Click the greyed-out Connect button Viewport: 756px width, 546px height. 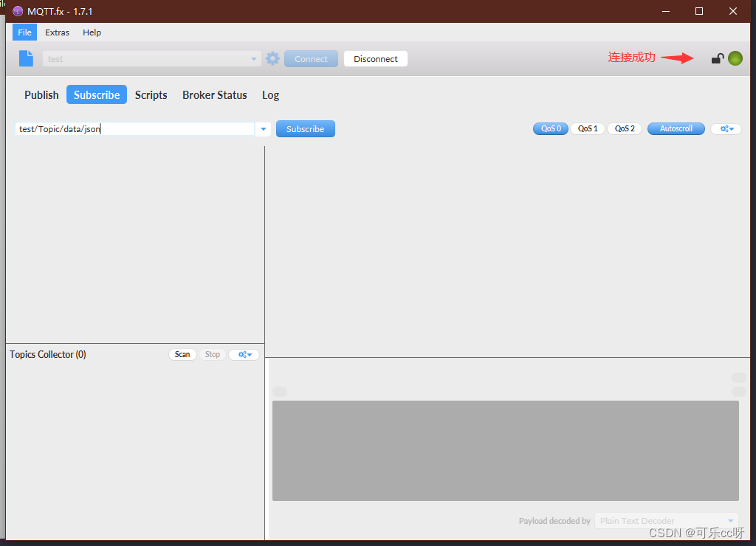pos(311,59)
